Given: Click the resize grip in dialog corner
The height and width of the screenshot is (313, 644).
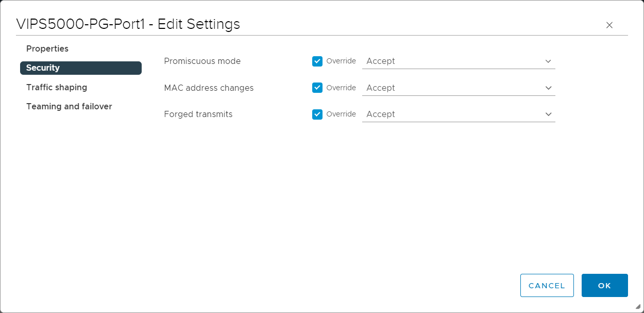Looking at the screenshot, I should (638, 306).
